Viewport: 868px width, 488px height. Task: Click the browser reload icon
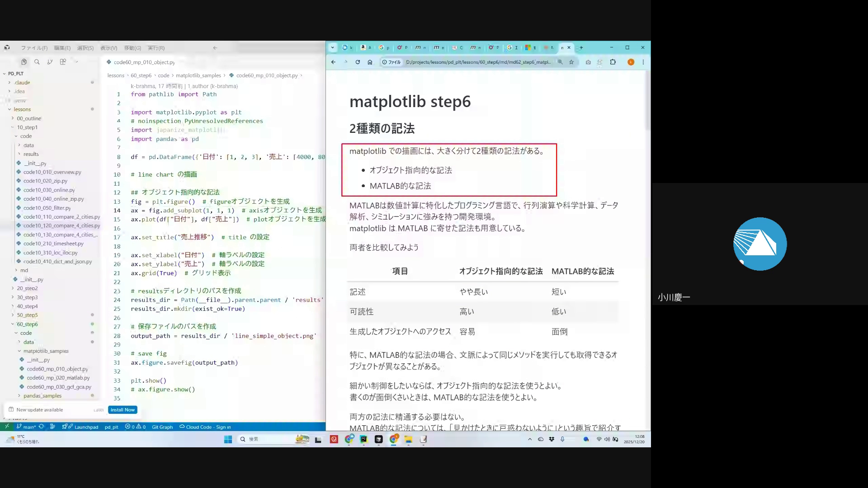click(358, 62)
